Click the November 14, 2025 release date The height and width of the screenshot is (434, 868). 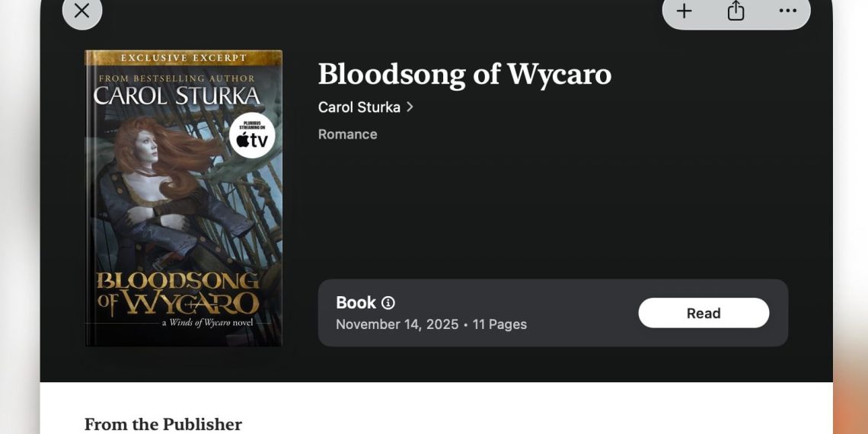tap(397, 324)
